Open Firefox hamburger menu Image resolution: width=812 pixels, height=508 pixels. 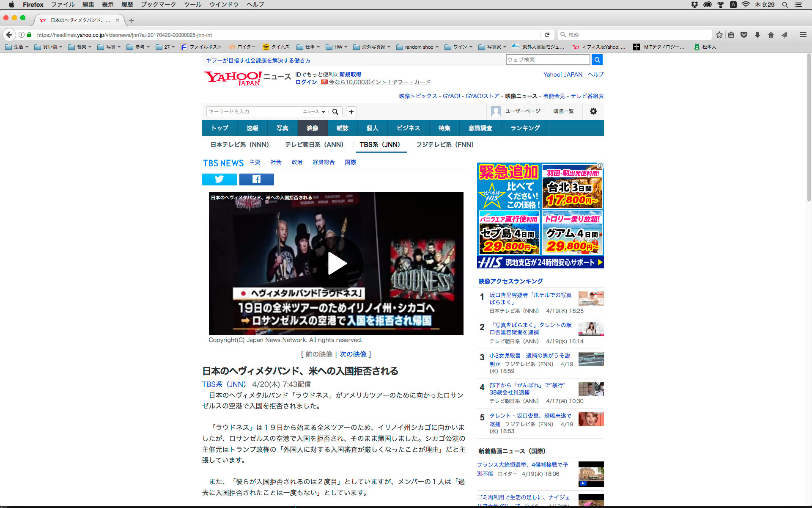coord(803,35)
